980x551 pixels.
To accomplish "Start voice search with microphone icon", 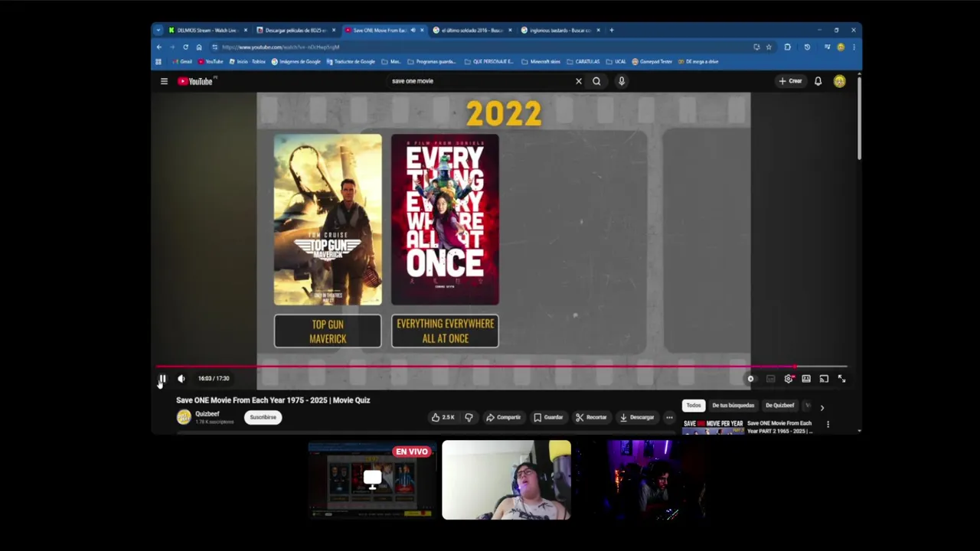I will [622, 81].
